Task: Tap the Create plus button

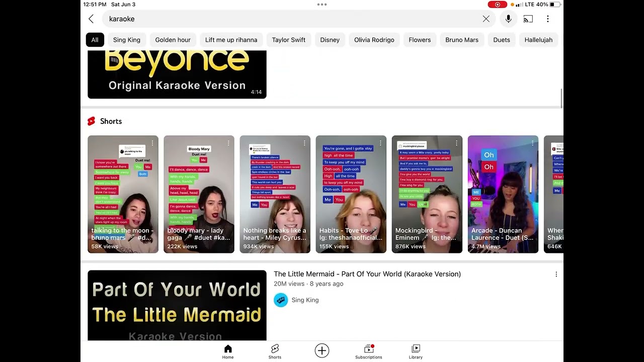Action: point(322,350)
